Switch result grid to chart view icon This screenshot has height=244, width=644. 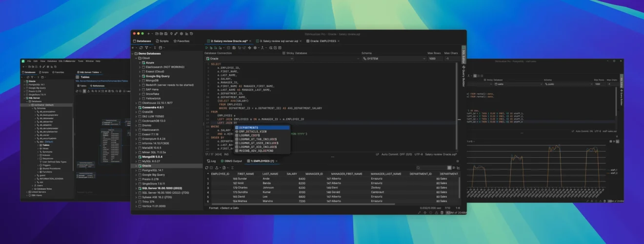(459, 168)
